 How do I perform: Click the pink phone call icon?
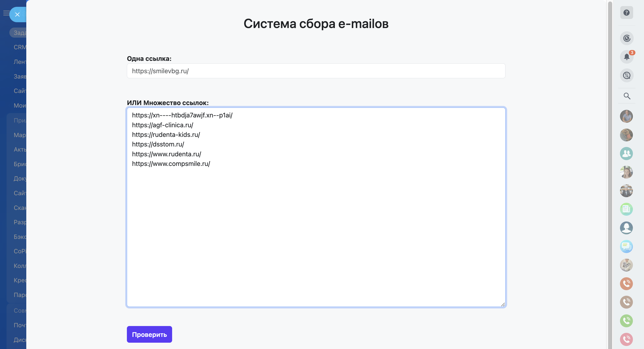[x=626, y=339]
